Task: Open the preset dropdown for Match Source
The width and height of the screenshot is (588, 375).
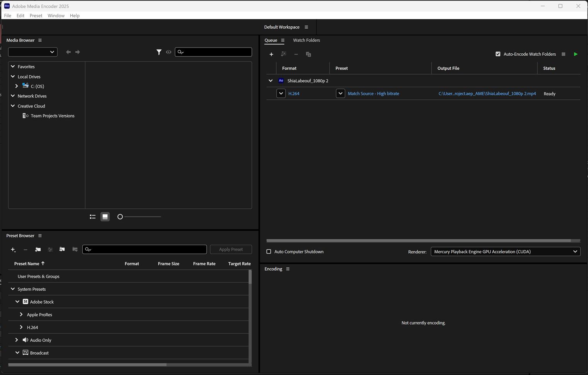Action: click(340, 94)
